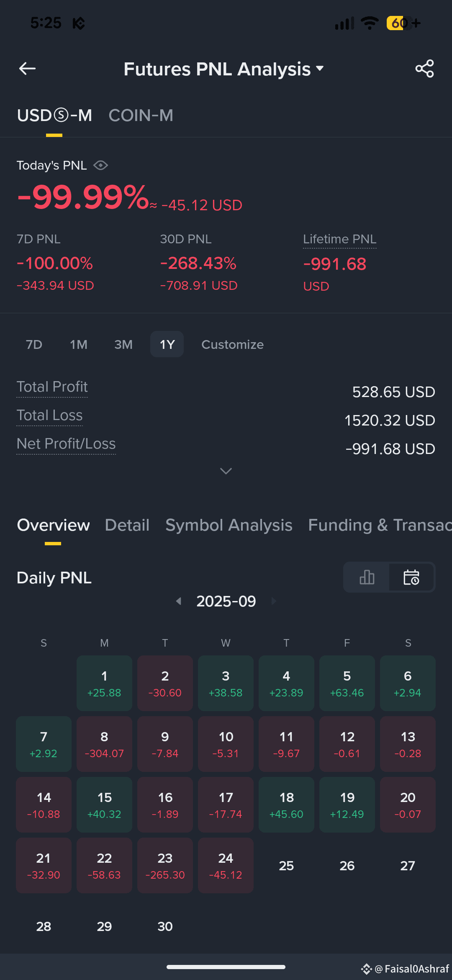Image resolution: width=452 pixels, height=980 pixels.
Task: Tap the back arrow icon
Action: (27, 69)
